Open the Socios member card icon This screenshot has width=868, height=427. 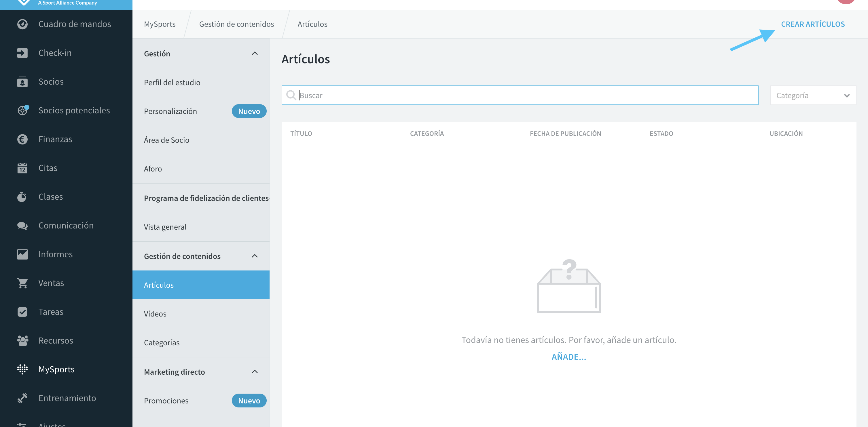coord(22,81)
